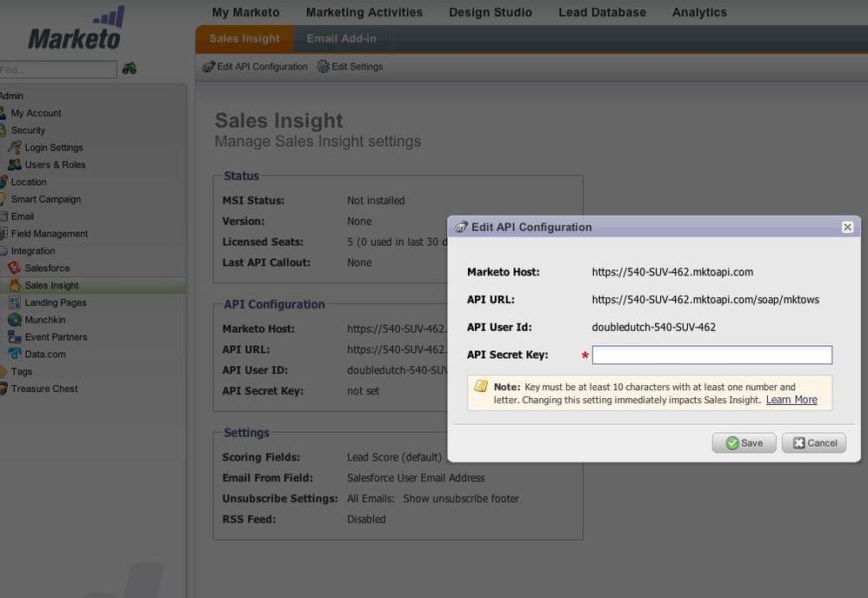Open Marketing Activities section
868x598 pixels.
[364, 12]
